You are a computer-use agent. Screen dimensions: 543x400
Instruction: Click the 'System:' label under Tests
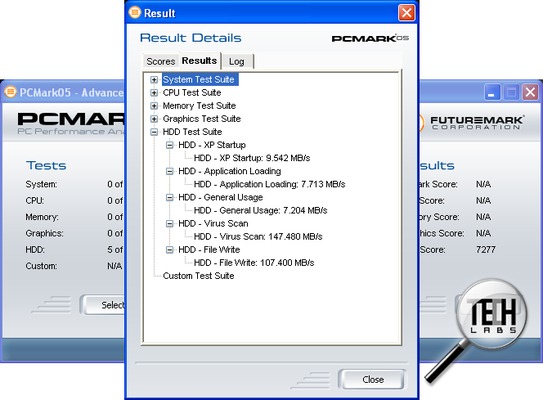click(x=41, y=184)
